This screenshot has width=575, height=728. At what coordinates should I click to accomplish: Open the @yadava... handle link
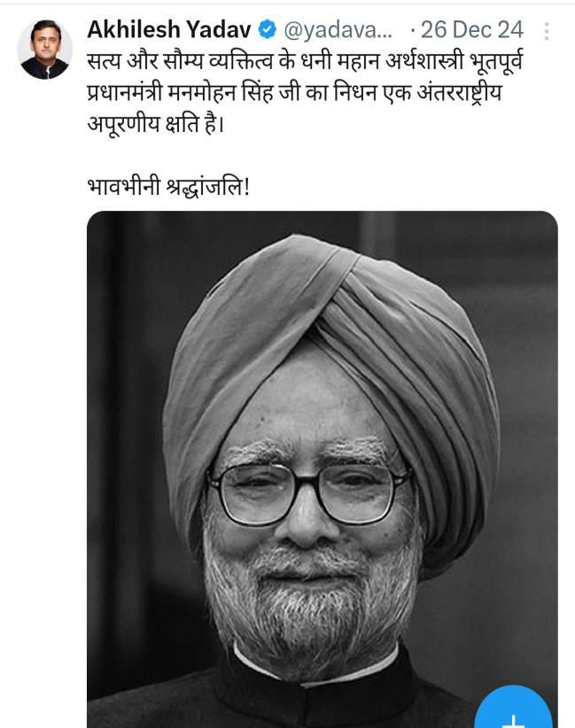point(338,31)
